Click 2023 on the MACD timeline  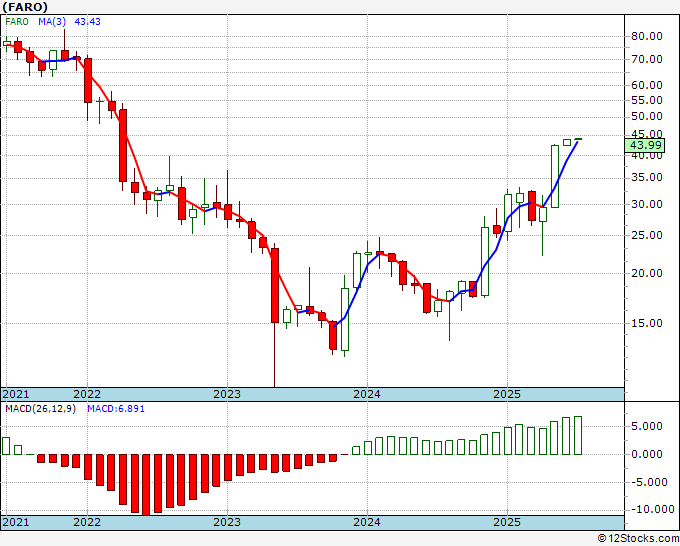coord(227,522)
